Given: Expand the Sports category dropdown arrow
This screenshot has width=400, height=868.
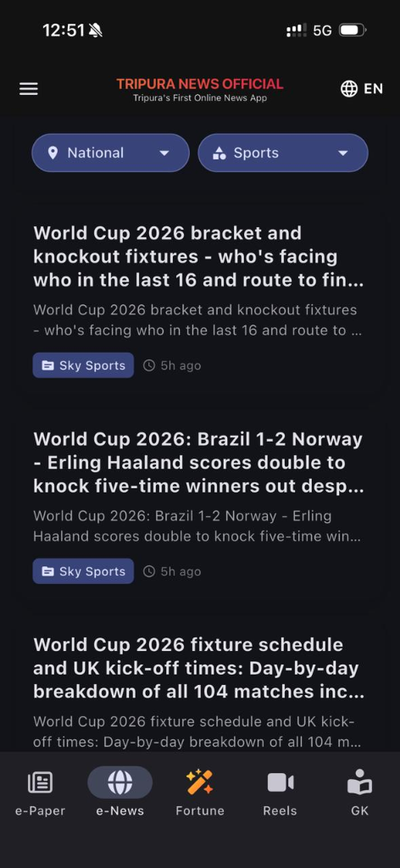Looking at the screenshot, I should coord(343,153).
